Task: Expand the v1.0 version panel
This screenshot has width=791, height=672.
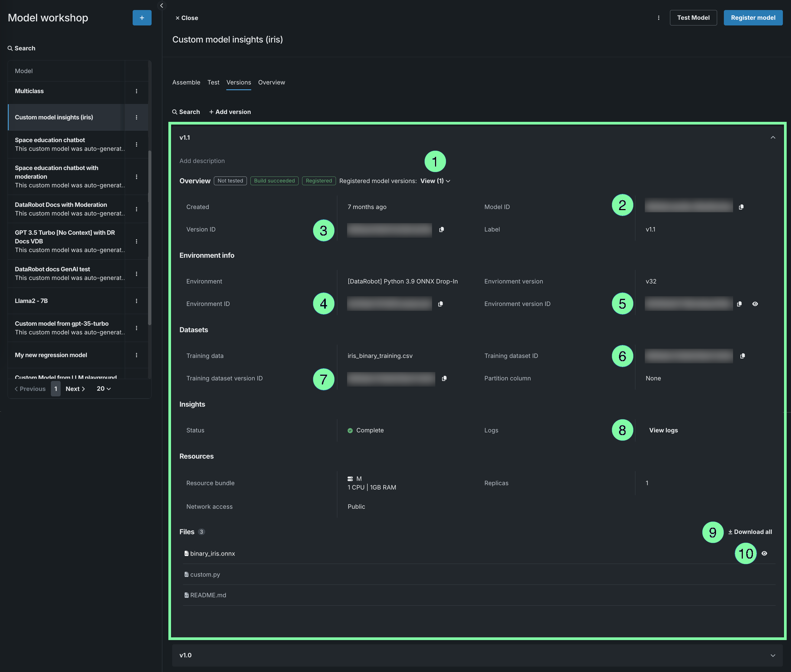Action: point(773,655)
